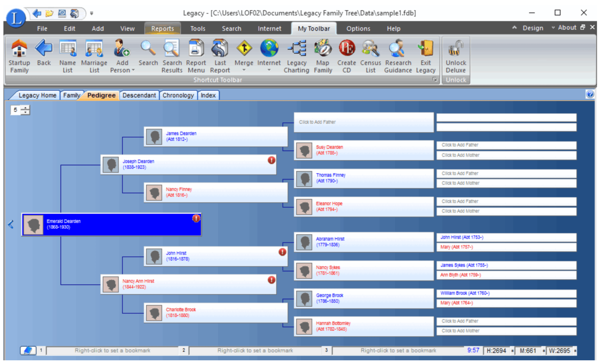Expand the Merge dropdown arrow
The height and width of the screenshot is (364, 599).
click(244, 70)
